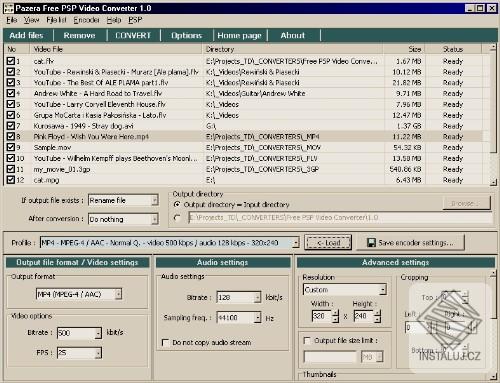The width and height of the screenshot is (500, 383).
Task: Click the Pazera app icon in title bar
Action: pos(8,8)
